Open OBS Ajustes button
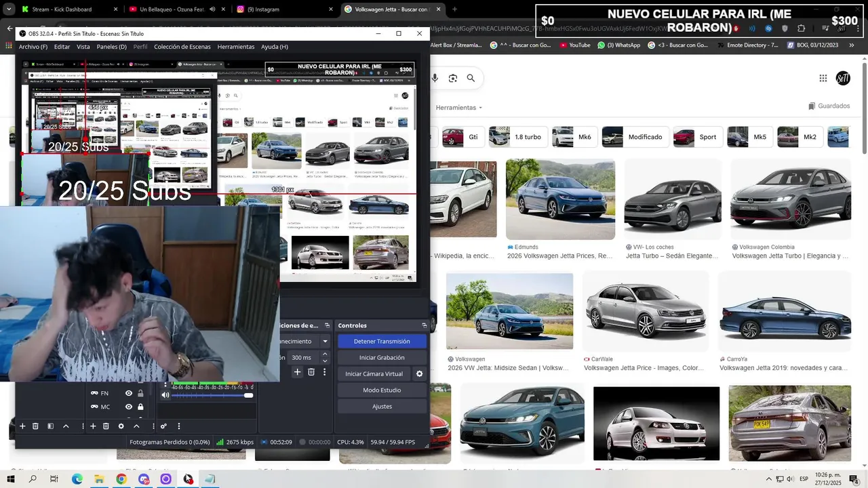The image size is (868, 488). [382, 407]
